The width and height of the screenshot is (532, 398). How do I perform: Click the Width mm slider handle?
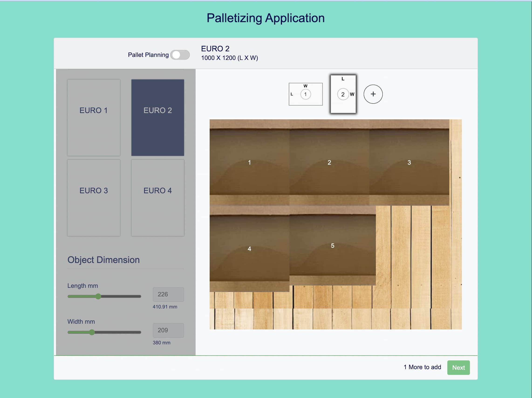pyautogui.click(x=92, y=332)
